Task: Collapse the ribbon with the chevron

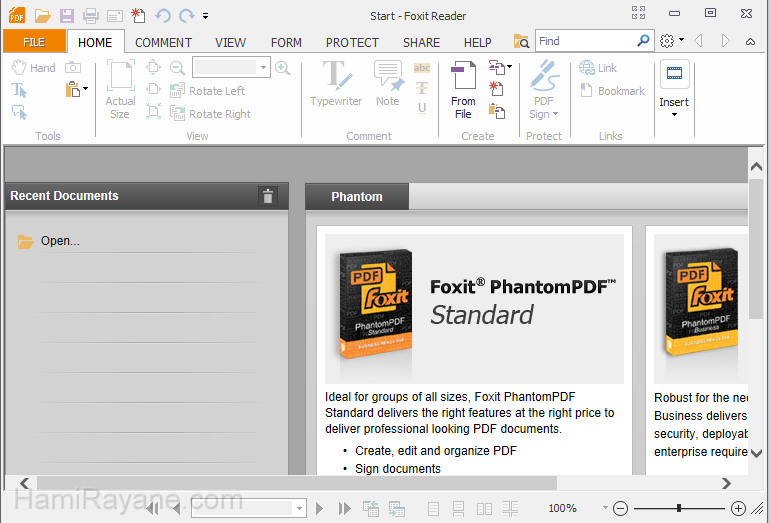Action: [x=750, y=42]
